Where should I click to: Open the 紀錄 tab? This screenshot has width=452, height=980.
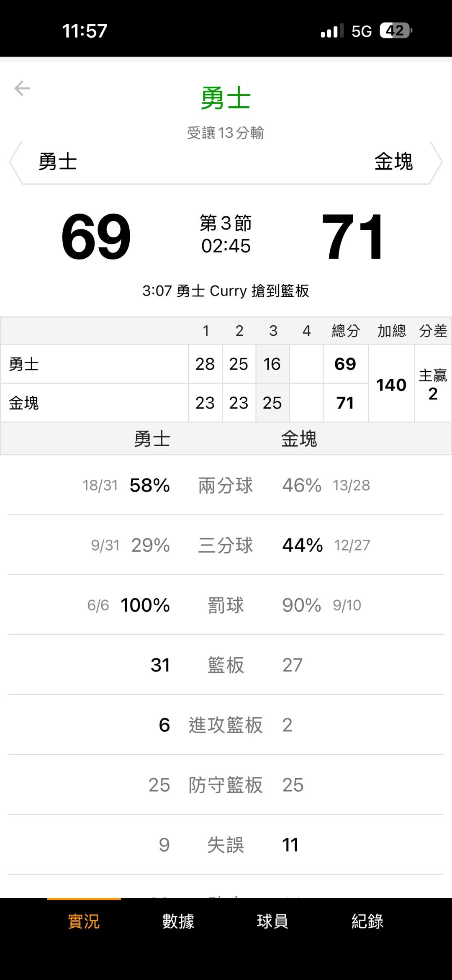click(x=367, y=921)
